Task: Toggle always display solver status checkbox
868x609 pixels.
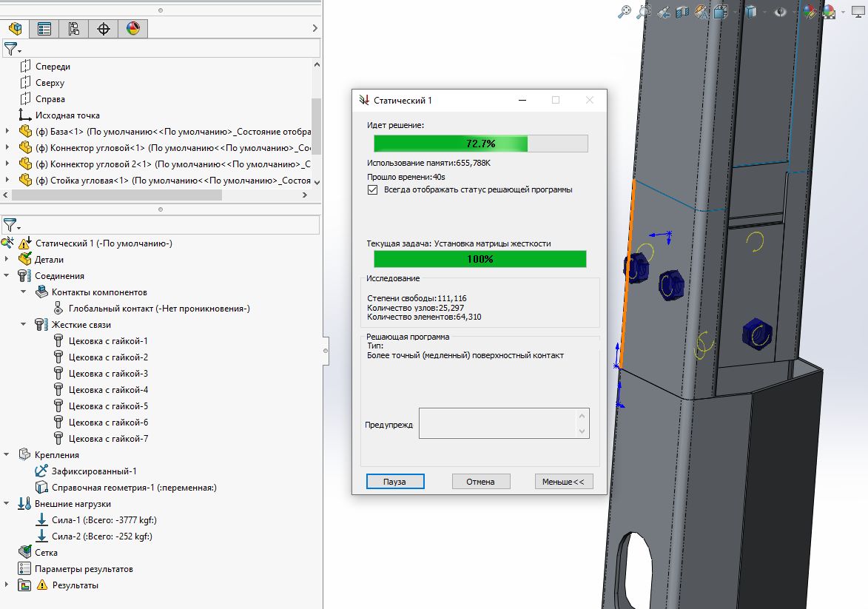Action: (372, 190)
